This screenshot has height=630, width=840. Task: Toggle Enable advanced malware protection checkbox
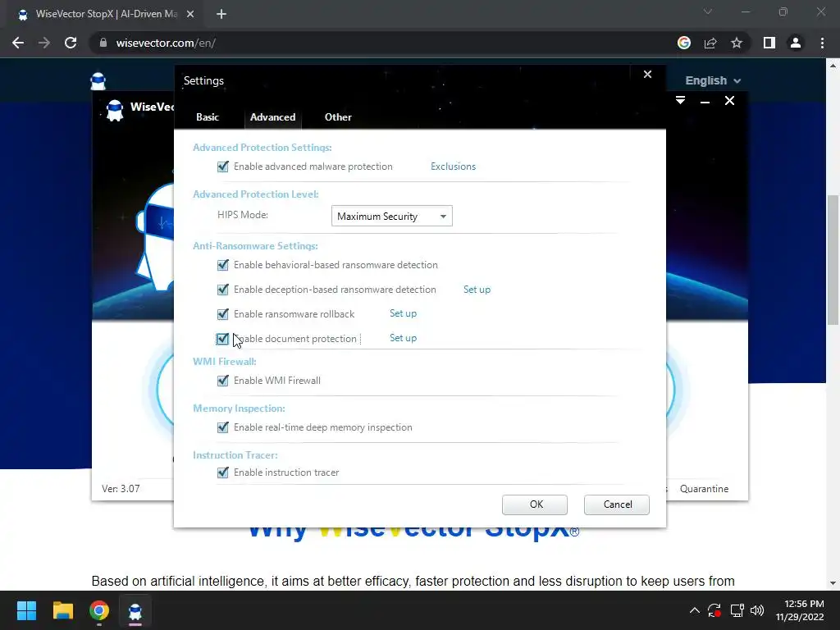click(223, 167)
